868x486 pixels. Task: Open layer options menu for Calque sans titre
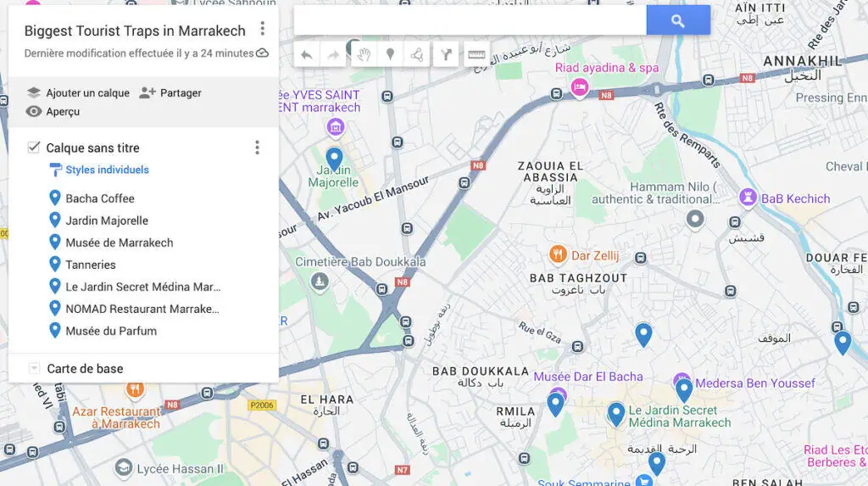(x=257, y=148)
